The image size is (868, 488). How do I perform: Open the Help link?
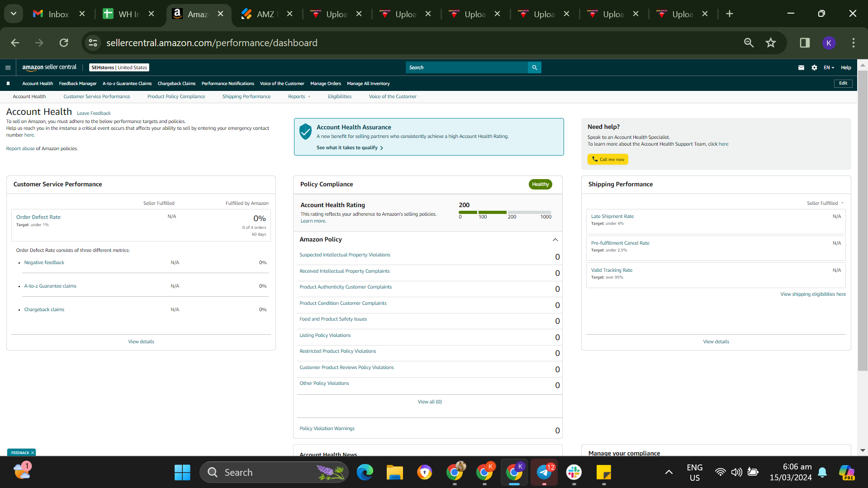pyautogui.click(x=846, y=67)
